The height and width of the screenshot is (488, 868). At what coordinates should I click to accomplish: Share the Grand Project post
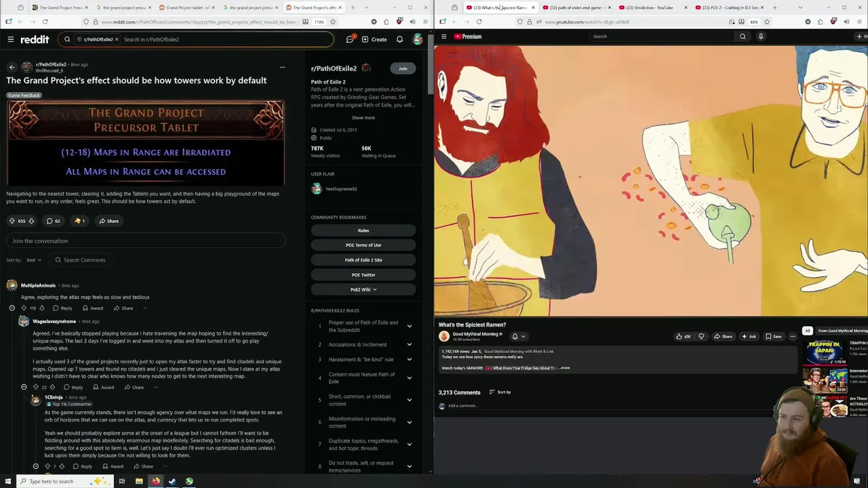click(x=108, y=221)
